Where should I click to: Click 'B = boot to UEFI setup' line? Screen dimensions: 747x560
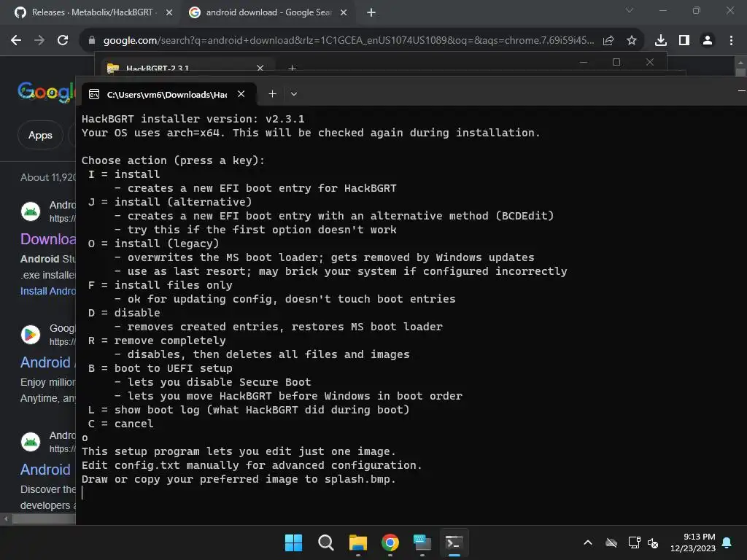[160, 368]
